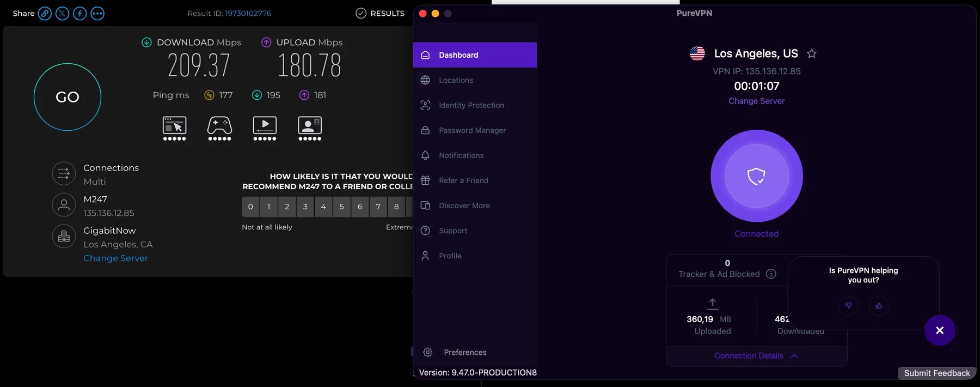
Task: Dismiss the PureVPN feedback popup
Action: (939, 330)
